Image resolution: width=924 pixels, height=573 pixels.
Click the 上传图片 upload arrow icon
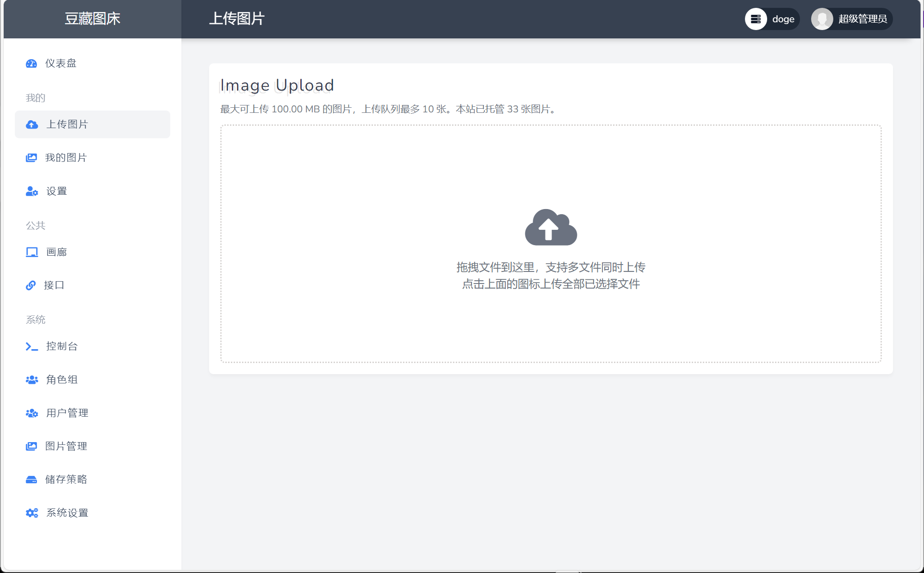[x=31, y=124]
